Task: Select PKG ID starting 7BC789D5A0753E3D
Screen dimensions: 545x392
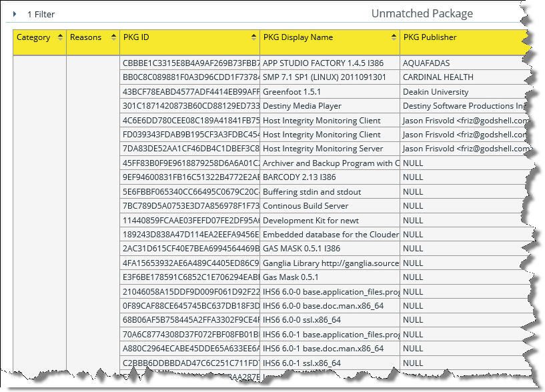Action: [189, 206]
